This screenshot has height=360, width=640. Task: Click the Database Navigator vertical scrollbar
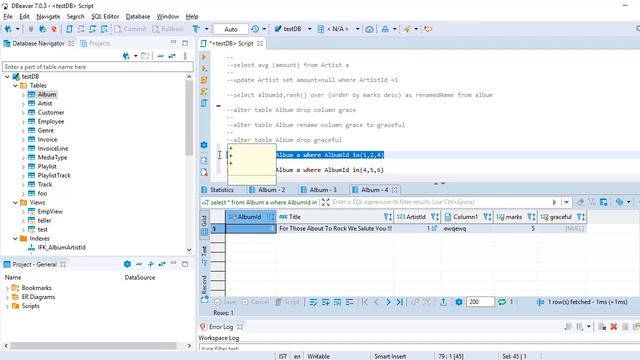click(x=189, y=118)
